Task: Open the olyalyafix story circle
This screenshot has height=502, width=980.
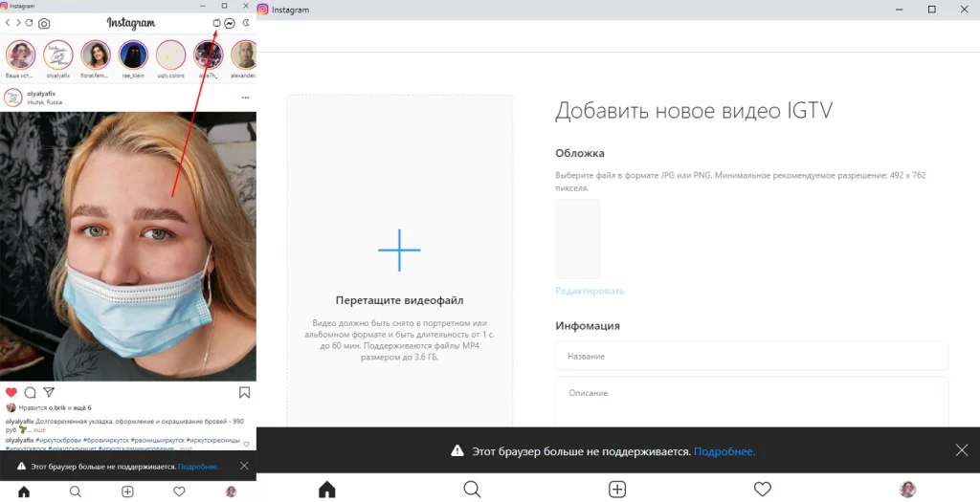Action: click(x=58, y=55)
